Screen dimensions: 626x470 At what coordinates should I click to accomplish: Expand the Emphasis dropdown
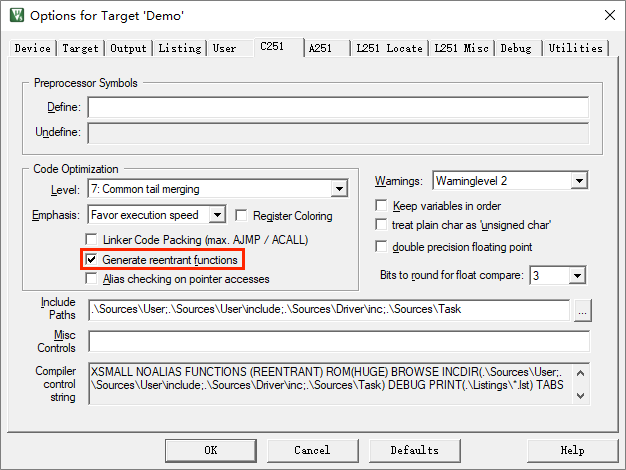tap(217, 215)
